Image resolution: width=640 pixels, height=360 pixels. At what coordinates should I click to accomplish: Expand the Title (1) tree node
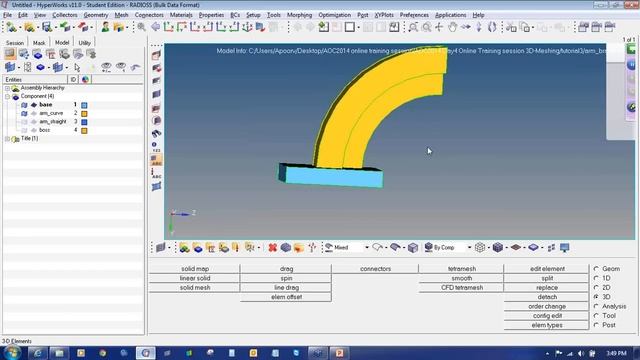(7, 139)
